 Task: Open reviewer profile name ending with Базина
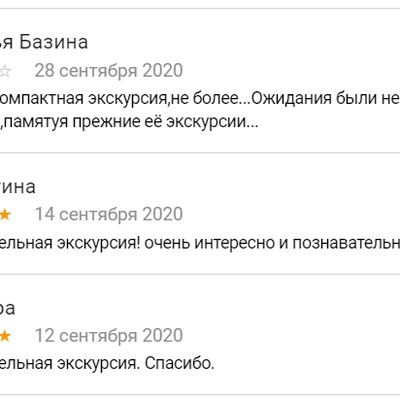click(44, 43)
